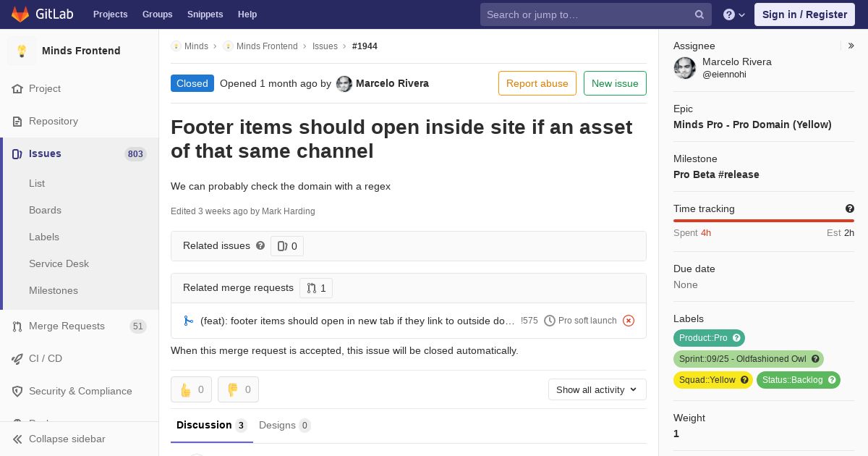Viewport: 868px width, 456px height.
Task: Click the Time tracking help icon
Action: click(850, 208)
